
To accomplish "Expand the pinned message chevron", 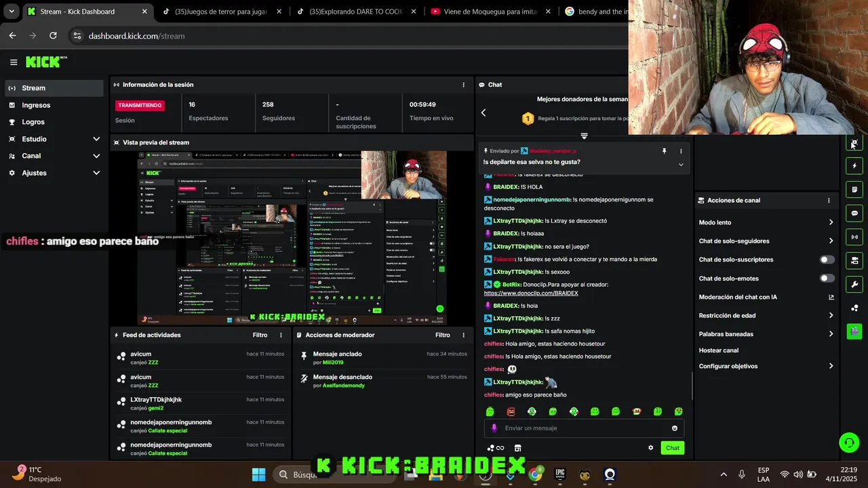I will pyautogui.click(x=681, y=164).
